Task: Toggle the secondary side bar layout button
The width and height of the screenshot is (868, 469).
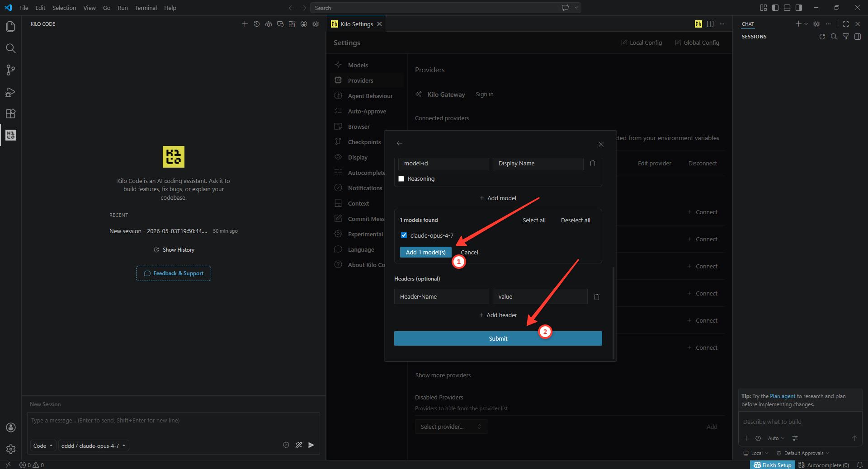Action: 799,8
